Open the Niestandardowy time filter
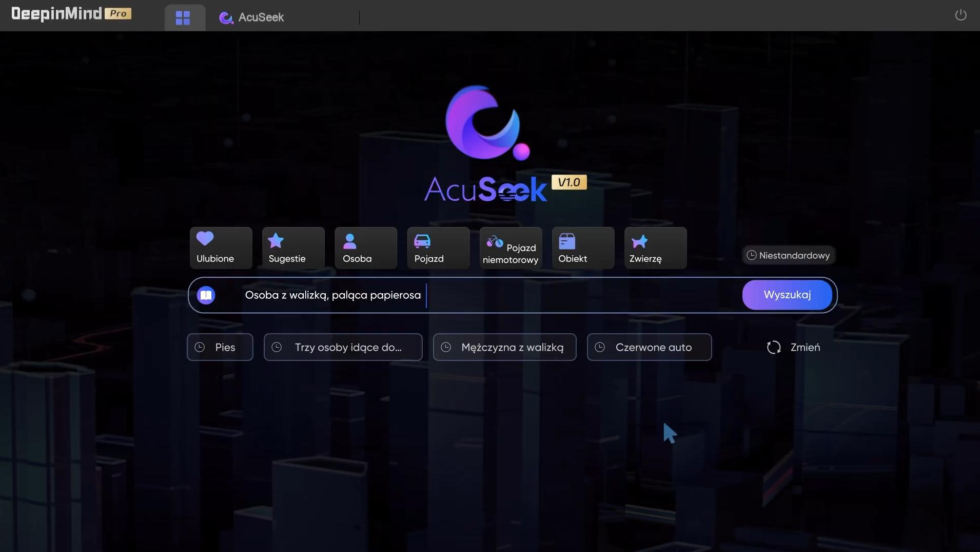 pyautogui.click(x=788, y=255)
